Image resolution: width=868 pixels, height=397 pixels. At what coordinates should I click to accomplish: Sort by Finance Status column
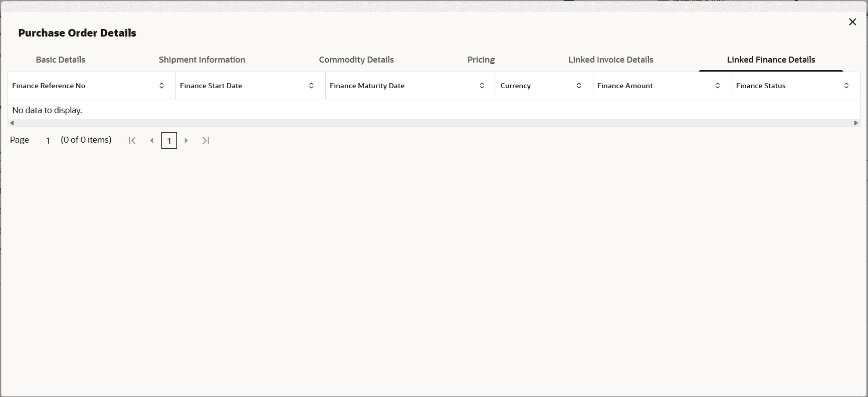tap(846, 86)
